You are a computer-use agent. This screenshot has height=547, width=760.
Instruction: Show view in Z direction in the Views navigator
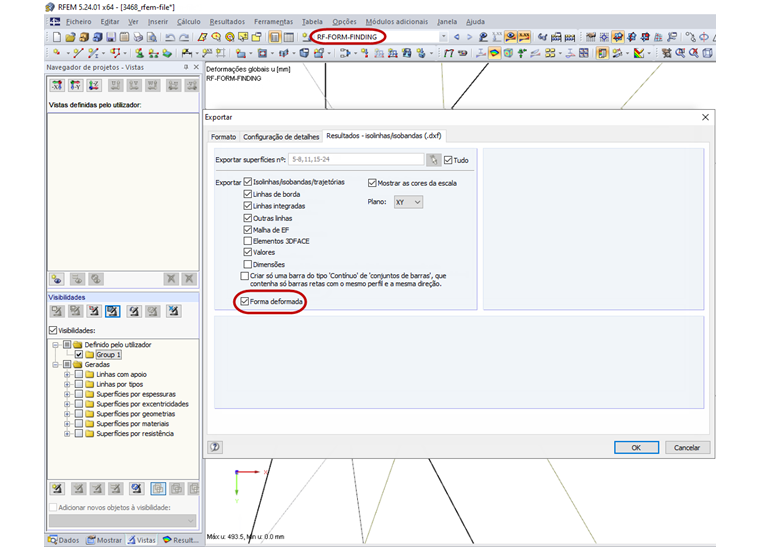point(94,86)
